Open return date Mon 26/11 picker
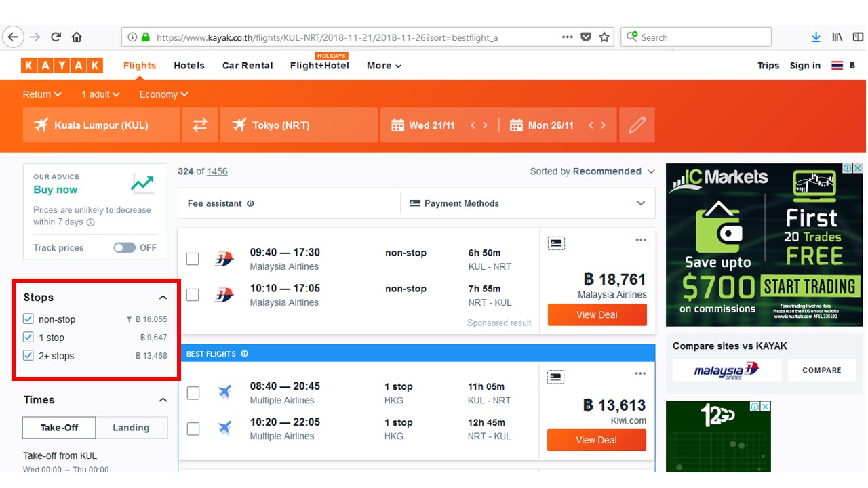 (542, 125)
